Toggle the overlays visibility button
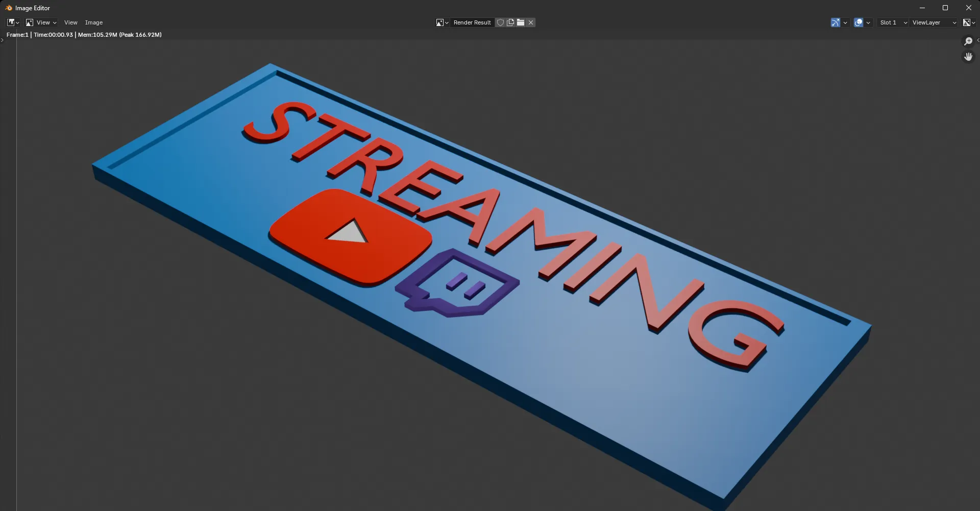Viewport: 980px width, 511px height. click(x=859, y=22)
